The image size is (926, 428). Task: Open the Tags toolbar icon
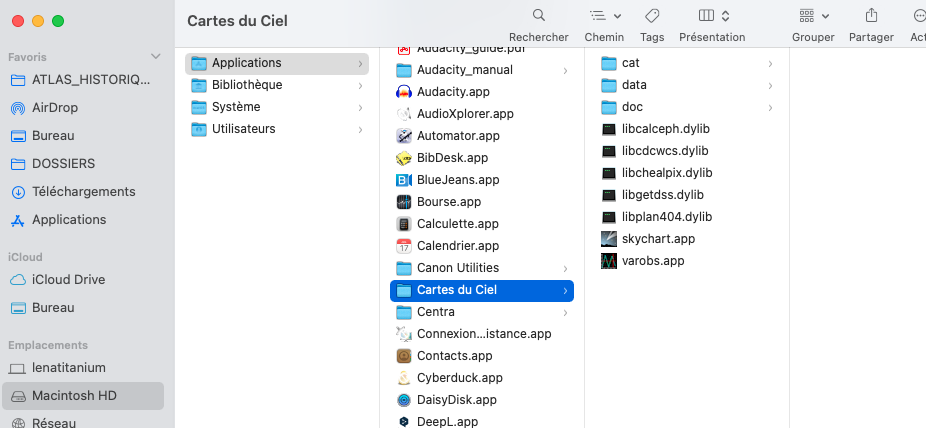pos(652,16)
